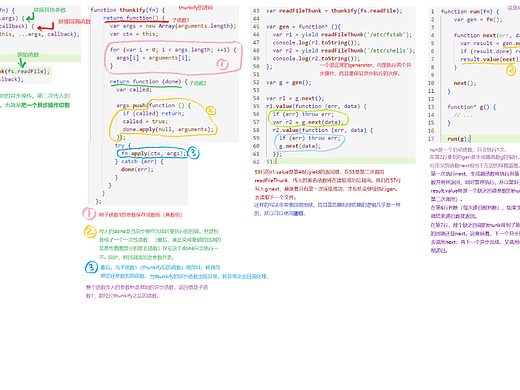Select the 'function* g() {' line
This screenshot has height=390, width=520.
point(472,107)
